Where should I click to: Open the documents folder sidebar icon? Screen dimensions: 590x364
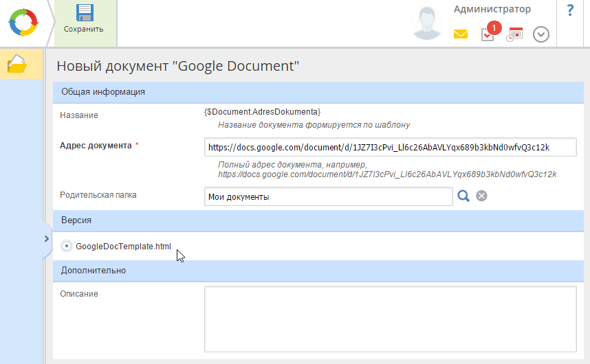(17, 65)
